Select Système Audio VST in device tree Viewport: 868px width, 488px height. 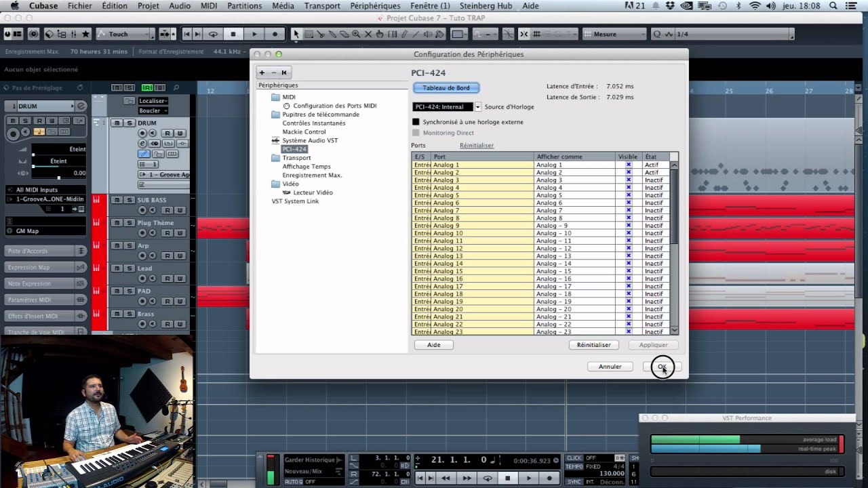[x=310, y=140]
